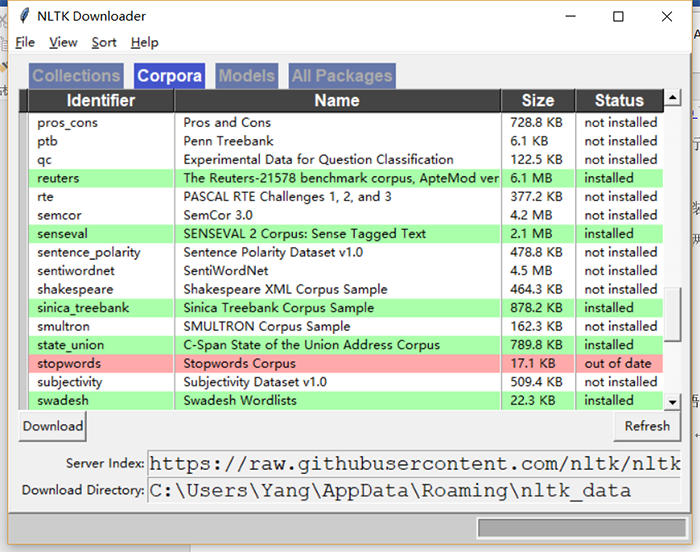Open the View menu
Screen dimensions: 700x552
click(63, 42)
